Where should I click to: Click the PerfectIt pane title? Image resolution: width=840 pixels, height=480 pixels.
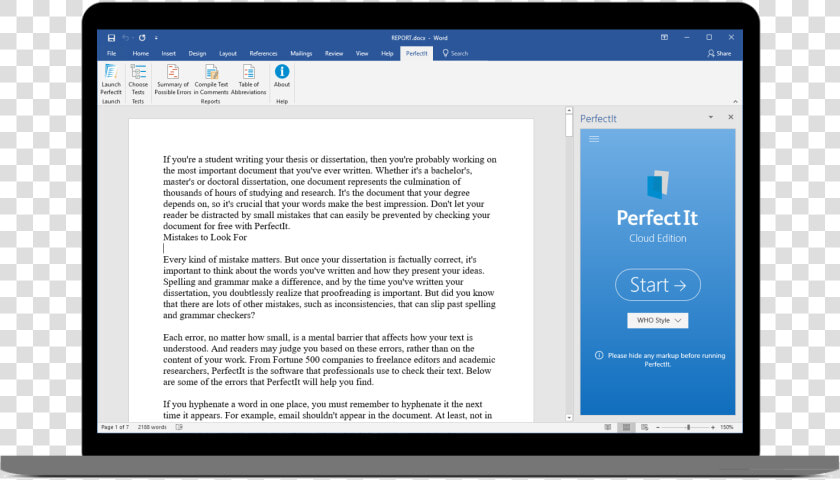tap(598, 119)
